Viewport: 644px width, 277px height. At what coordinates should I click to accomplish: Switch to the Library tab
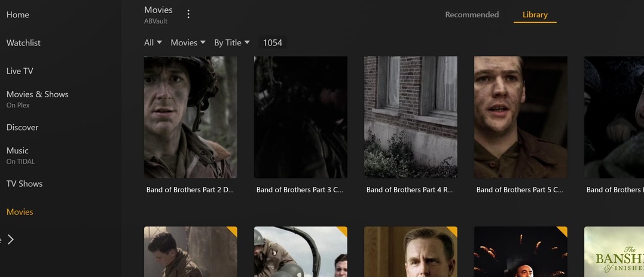[x=535, y=15]
